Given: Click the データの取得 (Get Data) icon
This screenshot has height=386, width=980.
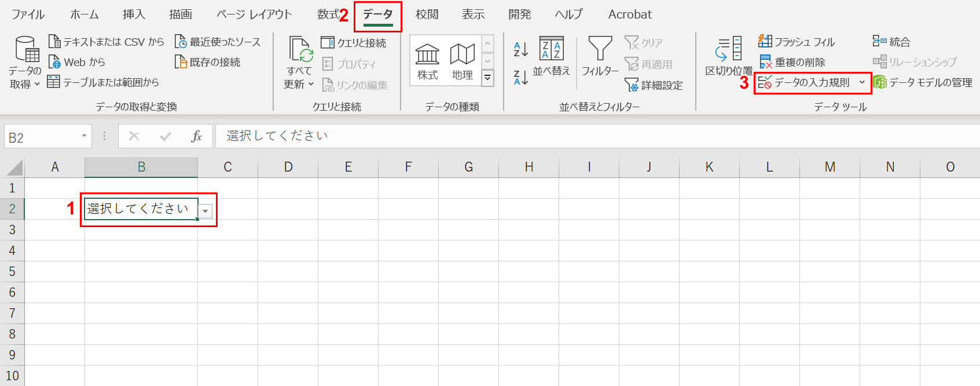Looking at the screenshot, I should (x=26, y=49).
